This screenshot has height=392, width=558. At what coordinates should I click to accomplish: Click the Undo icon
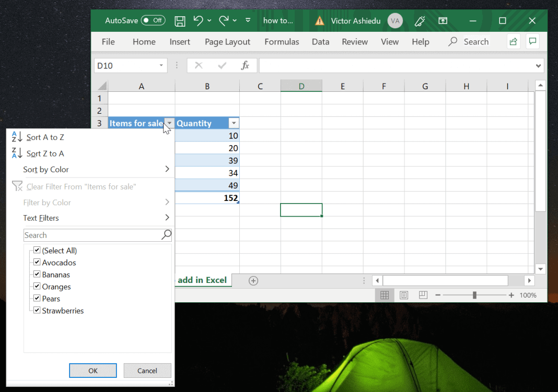coord(199,20)
